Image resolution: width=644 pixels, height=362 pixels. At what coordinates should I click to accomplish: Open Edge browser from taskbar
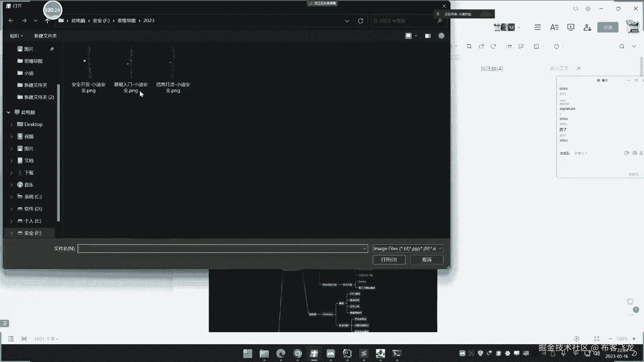(x=281, y=353)
